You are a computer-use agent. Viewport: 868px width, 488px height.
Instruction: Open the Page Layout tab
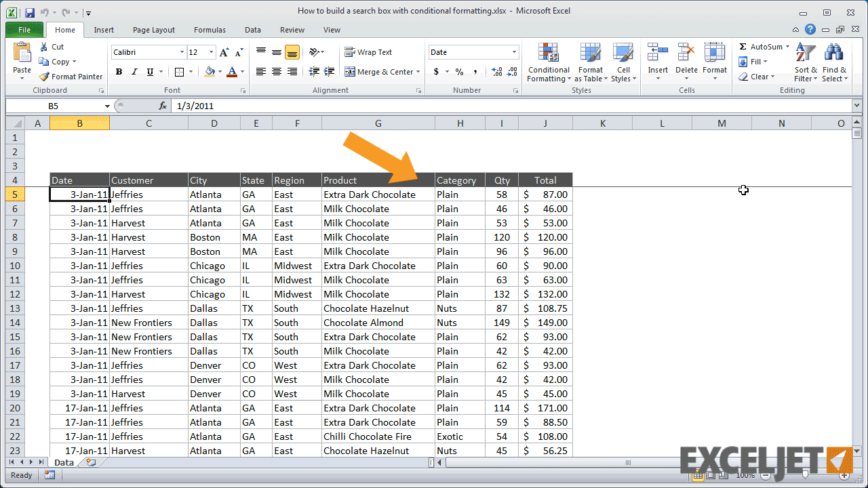154,30
